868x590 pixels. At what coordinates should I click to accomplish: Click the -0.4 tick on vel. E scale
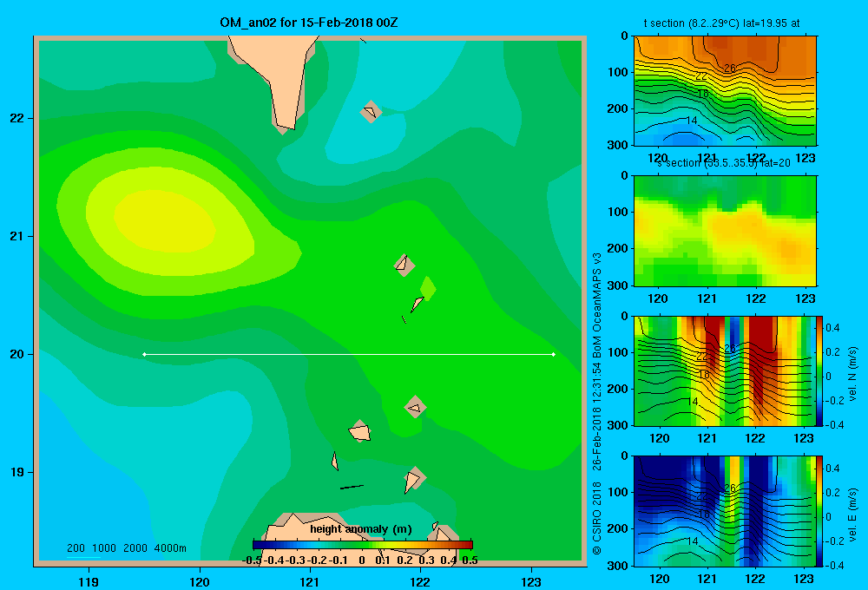coord(835,565)
